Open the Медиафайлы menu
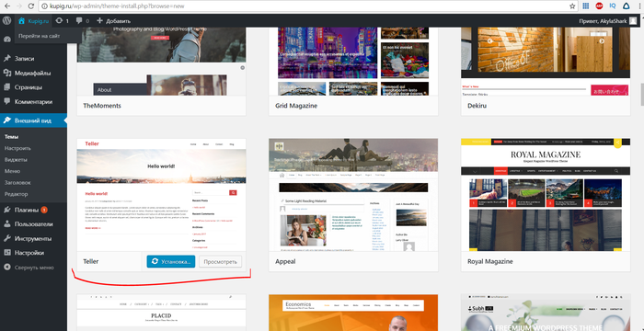The image size is (644, 331). (33, 74)
